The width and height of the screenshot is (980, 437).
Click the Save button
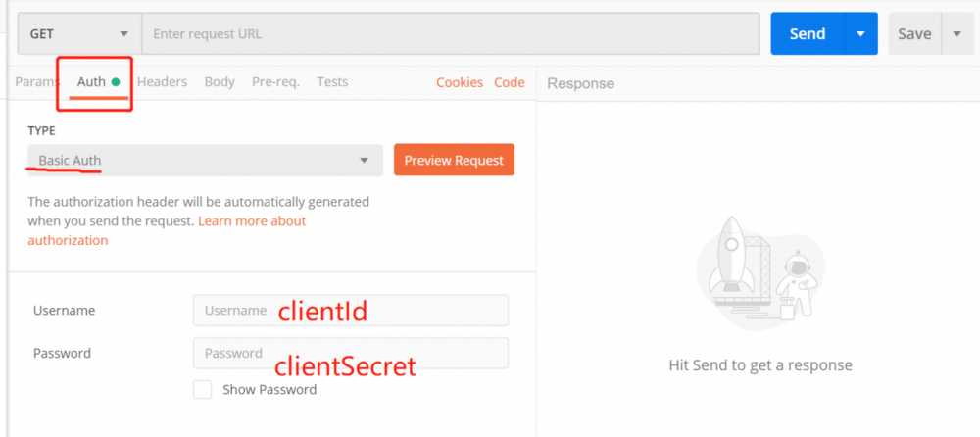point(914,33)
